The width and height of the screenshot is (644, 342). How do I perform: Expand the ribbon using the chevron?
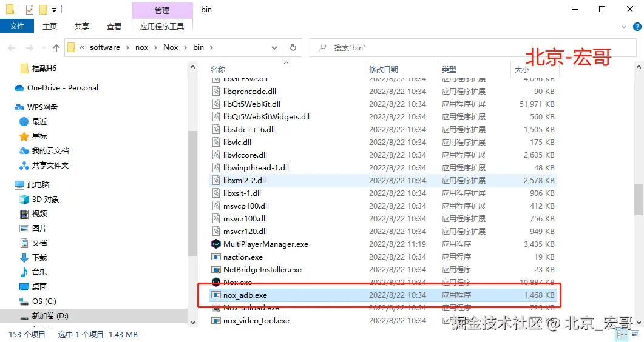[x=623, y=26]
